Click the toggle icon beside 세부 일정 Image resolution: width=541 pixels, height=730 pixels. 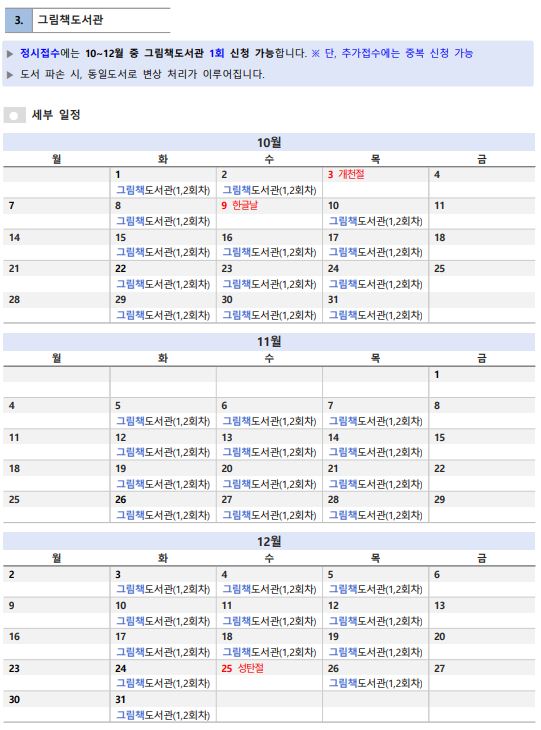point(14,115)
